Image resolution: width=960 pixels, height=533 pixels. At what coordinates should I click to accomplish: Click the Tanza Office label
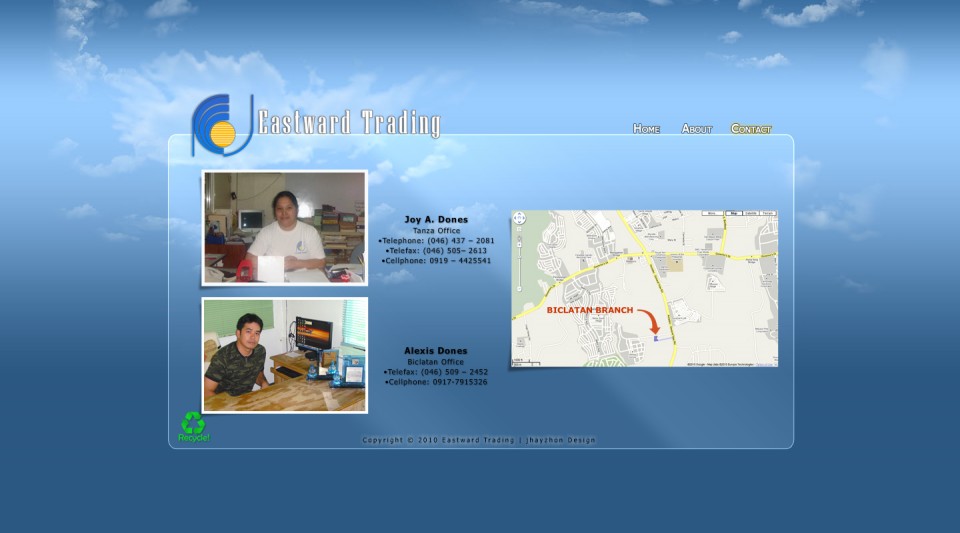click(x=436, y=231)
